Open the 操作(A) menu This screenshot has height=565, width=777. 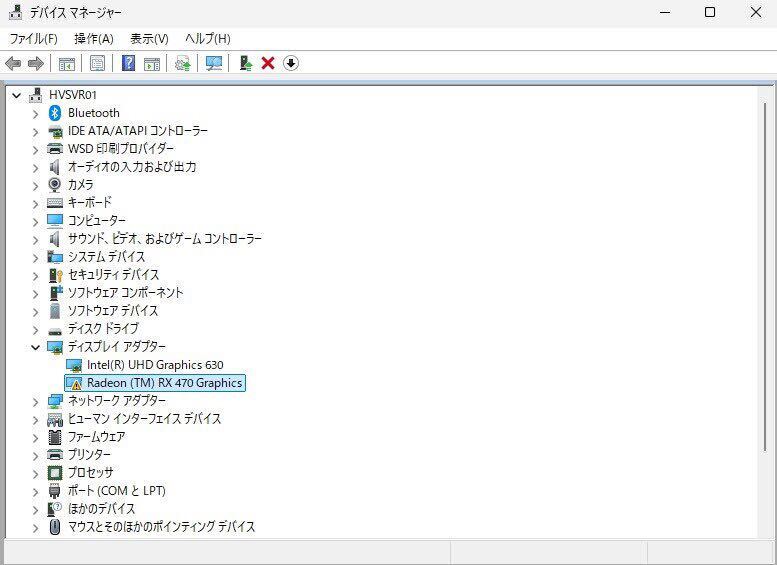(94, 39)
